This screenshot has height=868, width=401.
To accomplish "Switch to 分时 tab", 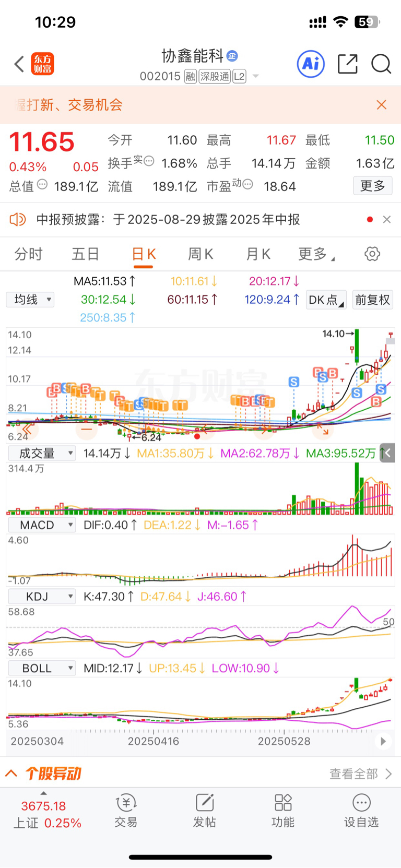I will 29,254.
